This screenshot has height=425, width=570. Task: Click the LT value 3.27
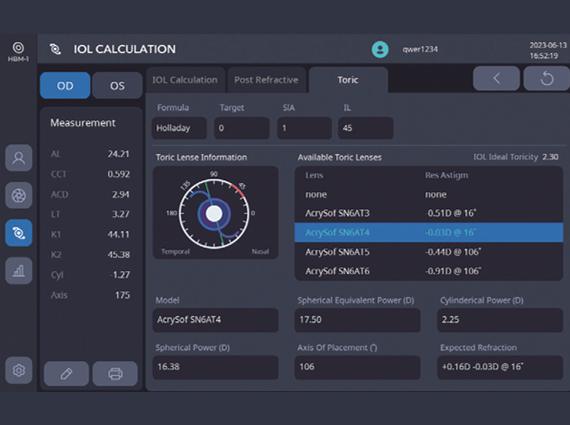[x=121, y=214]
